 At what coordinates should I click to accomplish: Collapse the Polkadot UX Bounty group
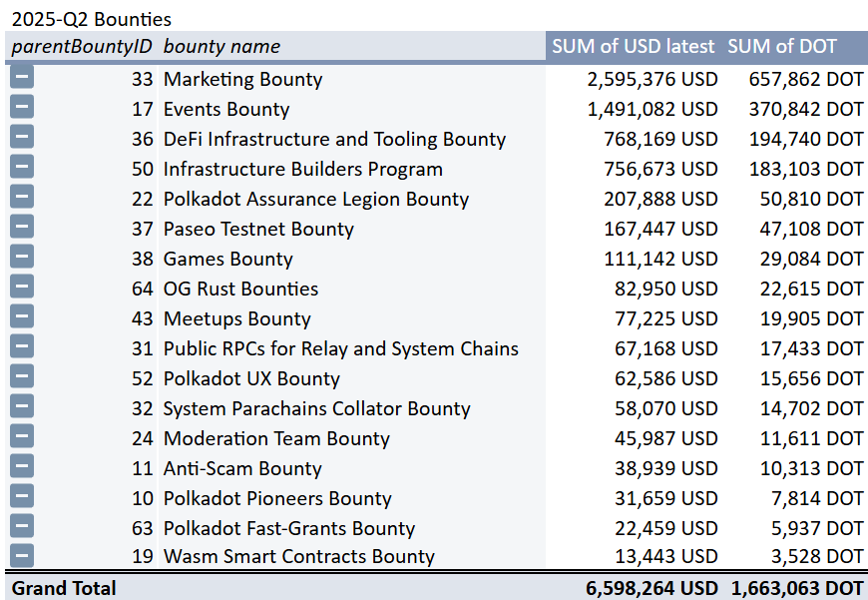click(x=22, y=377)
